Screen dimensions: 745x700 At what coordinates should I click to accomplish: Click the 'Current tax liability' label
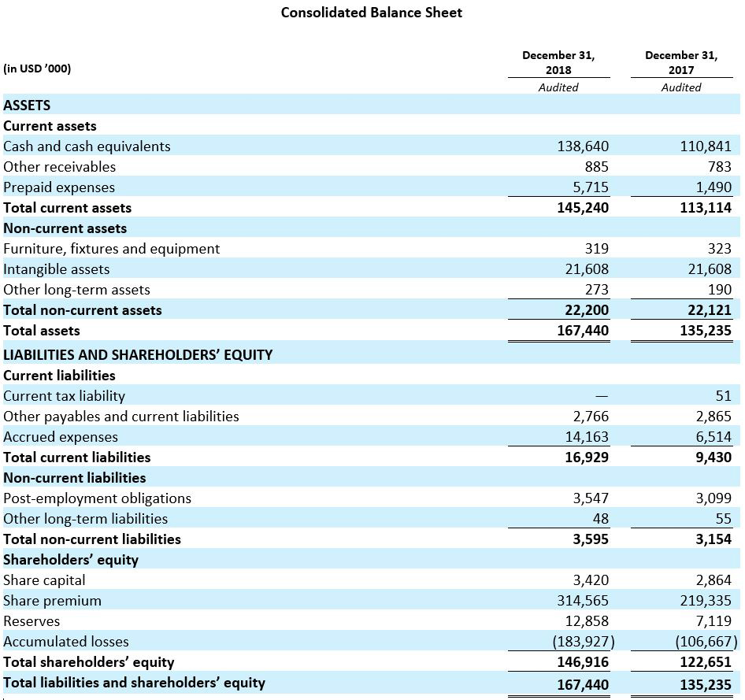click(x=64, y=396)
